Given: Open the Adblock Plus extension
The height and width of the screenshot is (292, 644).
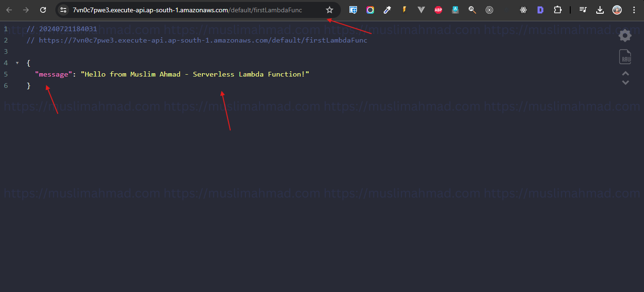Looking at the screenshot, I should (438, 9).
